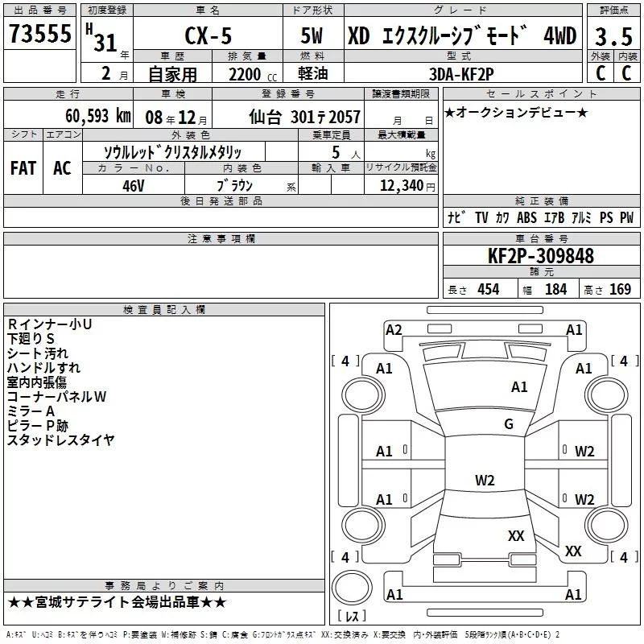
Task: Click the A1 mark on the hood
Action: click(519, 387)
